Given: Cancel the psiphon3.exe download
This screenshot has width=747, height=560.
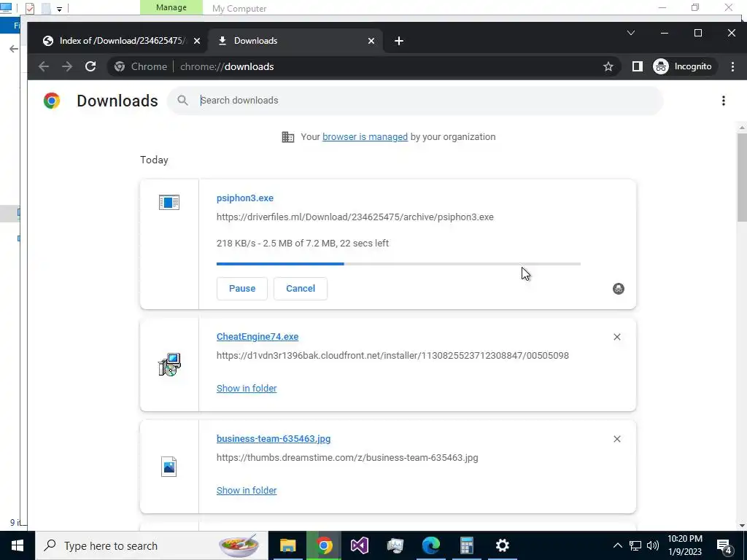Looking at the screenshot, I should (300, 289).
